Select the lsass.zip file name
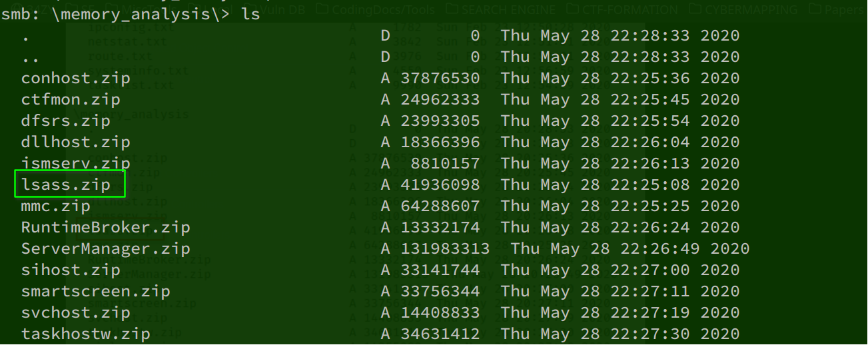Viewport: 868px width, 345px height. pyautogui.click(x=66, y=185)
